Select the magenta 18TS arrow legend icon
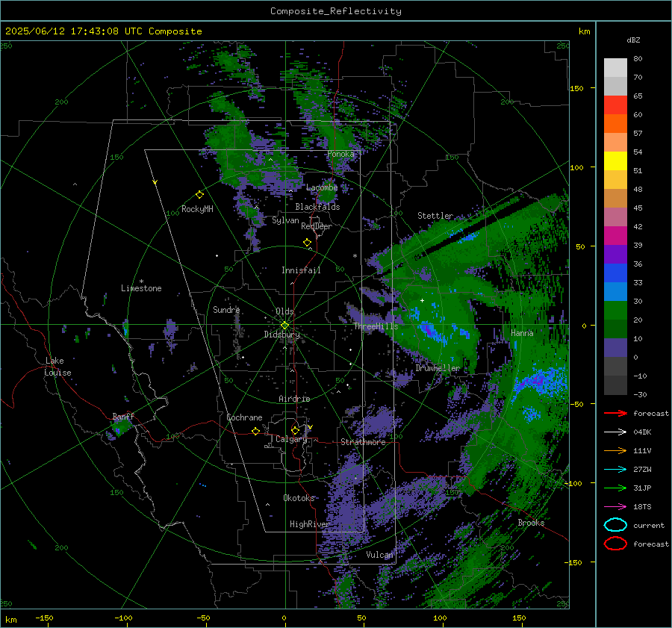This screenshot has height=628, width=672. (615, 507)
